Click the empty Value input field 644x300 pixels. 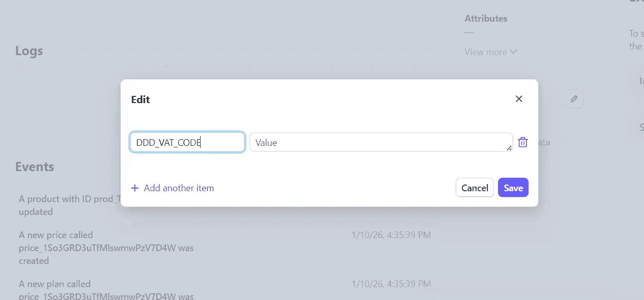[x=381, y=142]
